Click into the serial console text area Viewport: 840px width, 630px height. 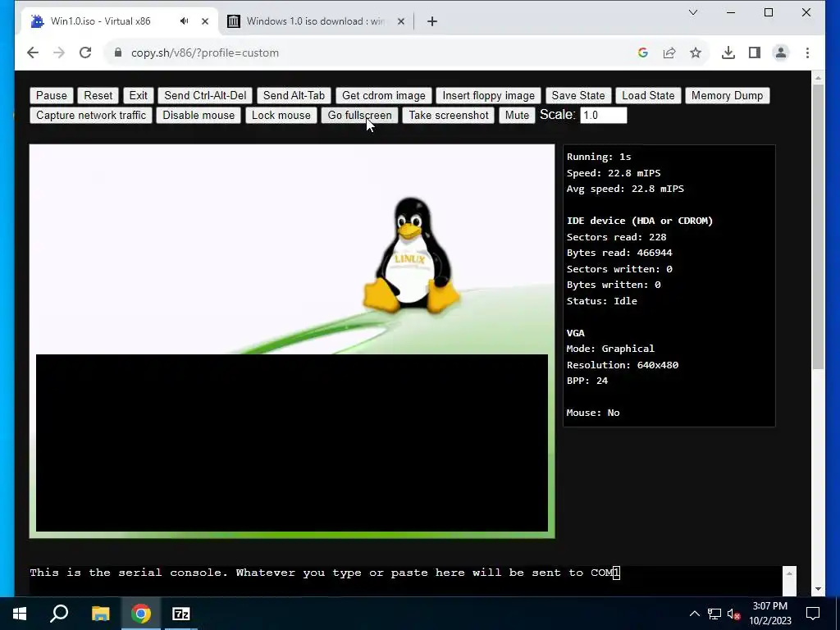coord(405,581)
